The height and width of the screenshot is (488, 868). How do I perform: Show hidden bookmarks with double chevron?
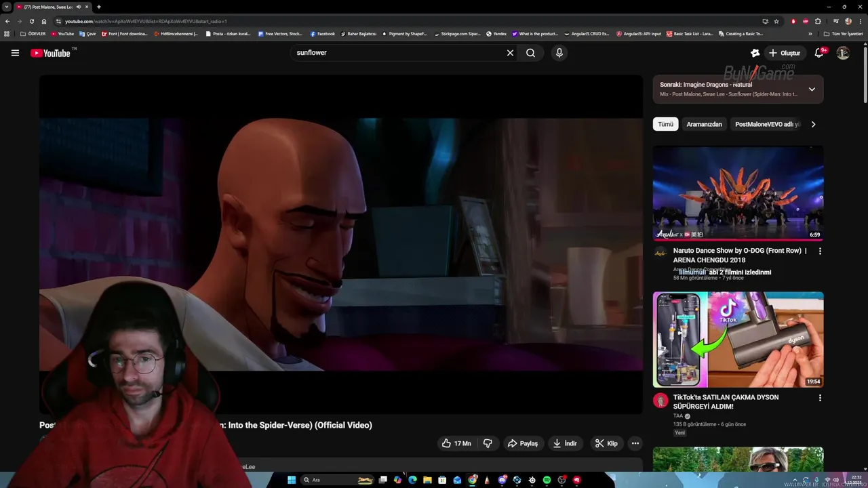point(810,33)
